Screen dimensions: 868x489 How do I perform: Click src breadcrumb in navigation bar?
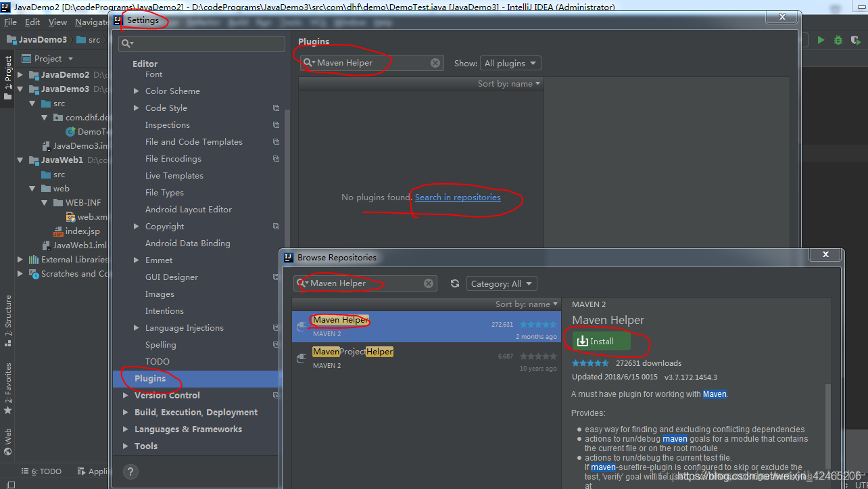pyautogui.click(x=89, y=40)
